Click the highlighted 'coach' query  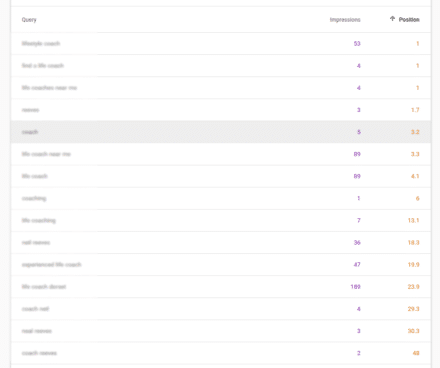30,132
